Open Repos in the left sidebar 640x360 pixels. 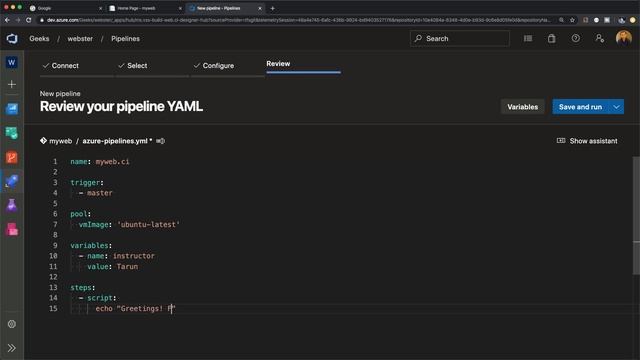tap(12, 158)
